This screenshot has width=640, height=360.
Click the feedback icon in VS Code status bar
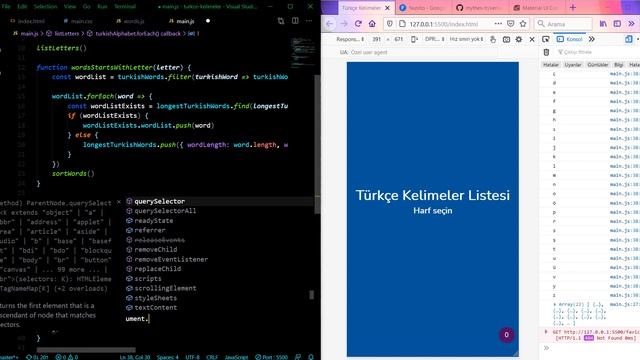point(298,357)
